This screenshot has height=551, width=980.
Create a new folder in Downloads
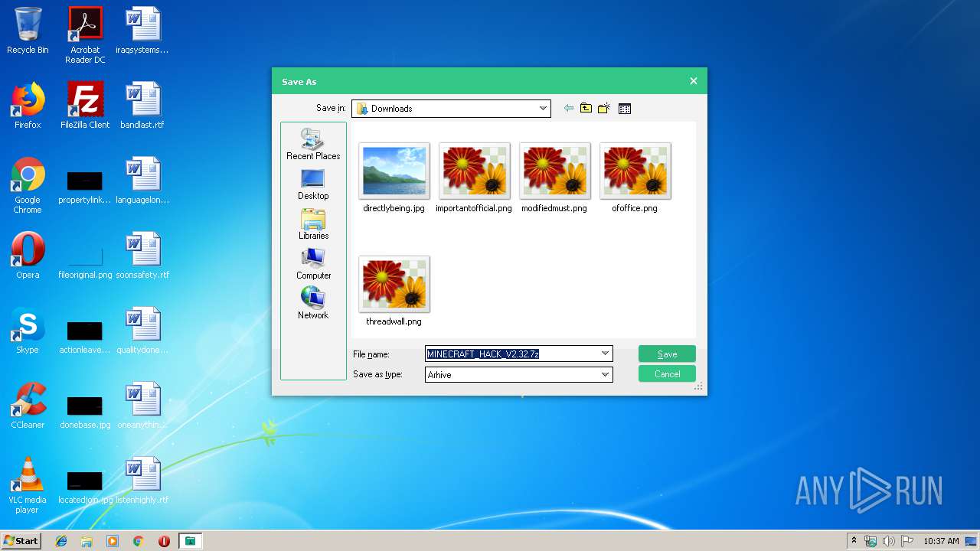[604, 109]
